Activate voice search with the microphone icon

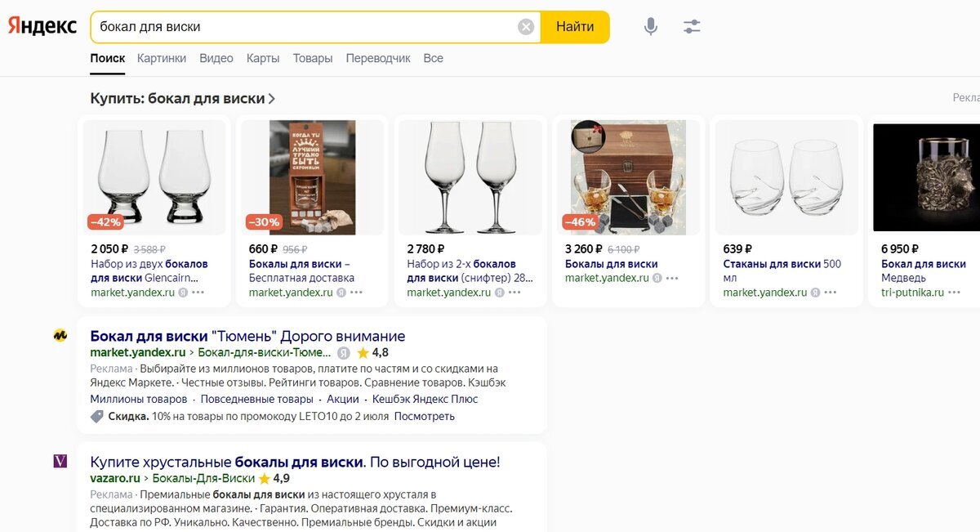click(650, 26)
